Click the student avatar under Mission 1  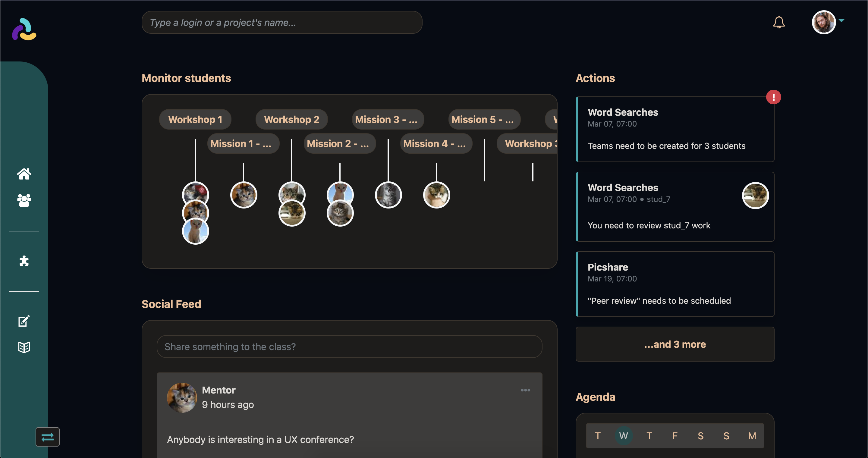click(244, 195)
